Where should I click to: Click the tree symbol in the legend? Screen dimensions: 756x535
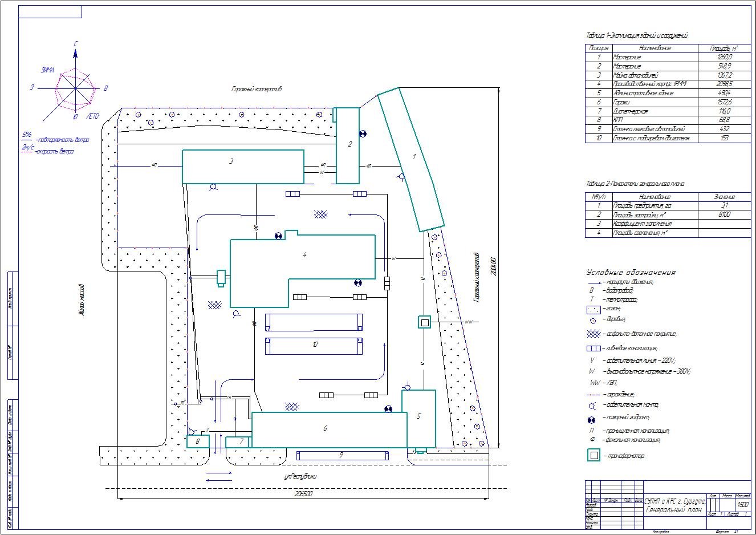594,320
